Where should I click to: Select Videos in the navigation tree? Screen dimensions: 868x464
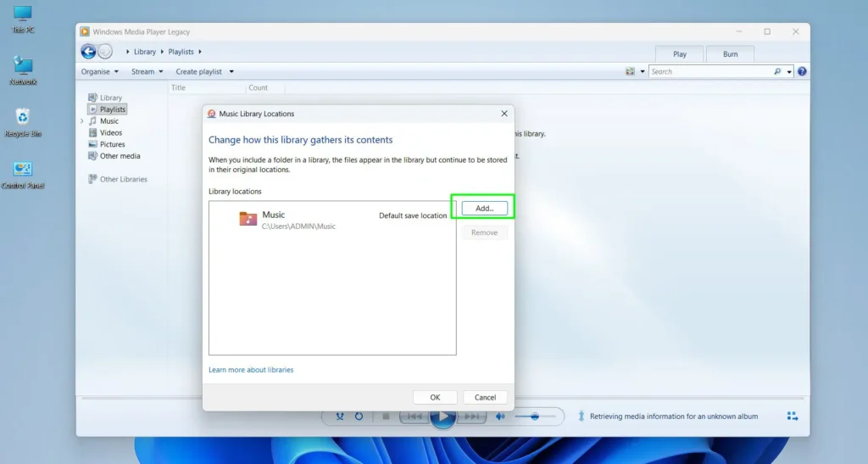tap(111, 132)
